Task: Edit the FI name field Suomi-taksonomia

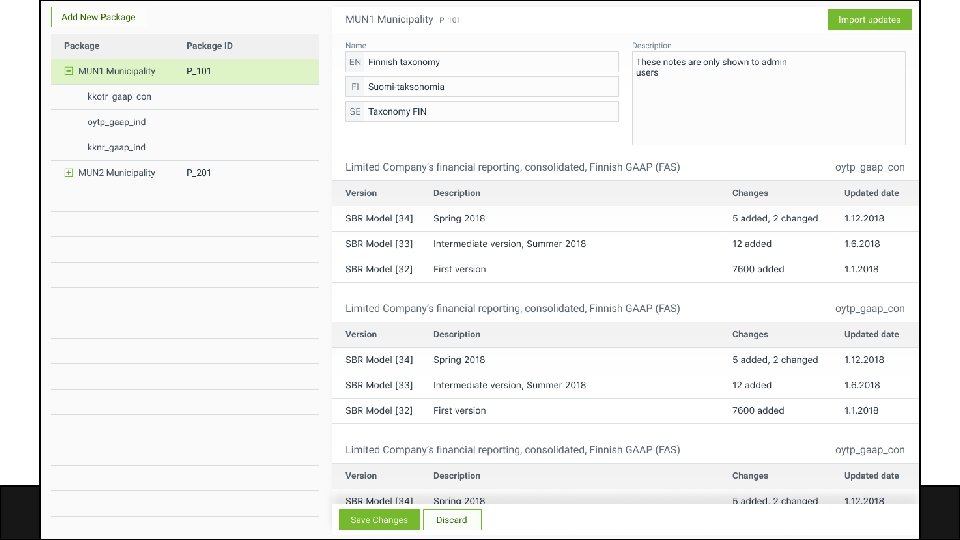Action: (490, 87)
